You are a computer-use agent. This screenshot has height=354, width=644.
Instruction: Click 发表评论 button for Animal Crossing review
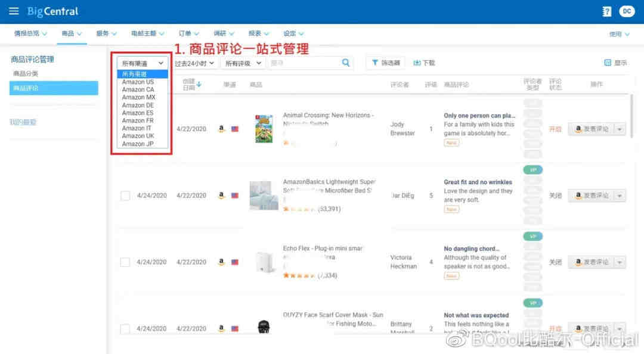pyautogui.click(x=591, y=129)
